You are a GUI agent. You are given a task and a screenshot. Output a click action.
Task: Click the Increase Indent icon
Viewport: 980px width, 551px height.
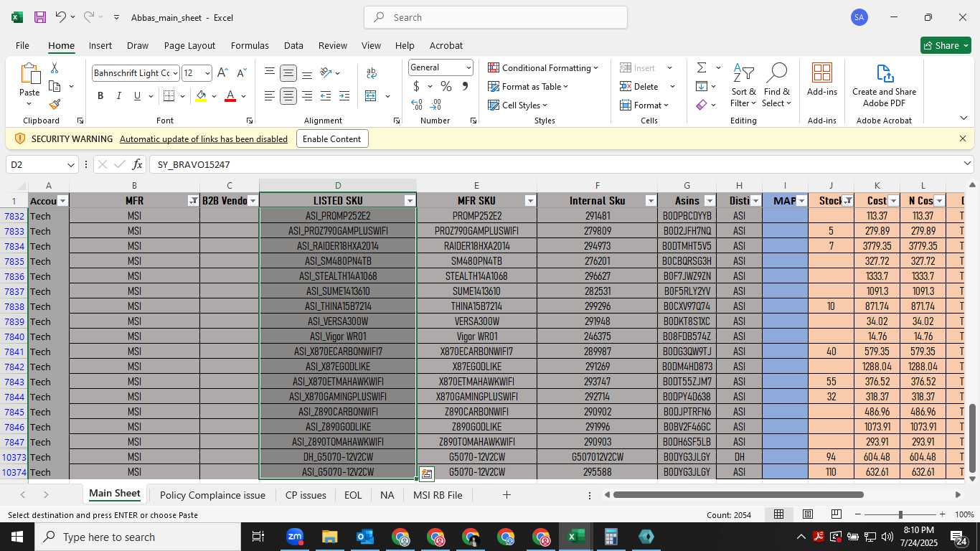pyautogui.click(x=344, y=96)
